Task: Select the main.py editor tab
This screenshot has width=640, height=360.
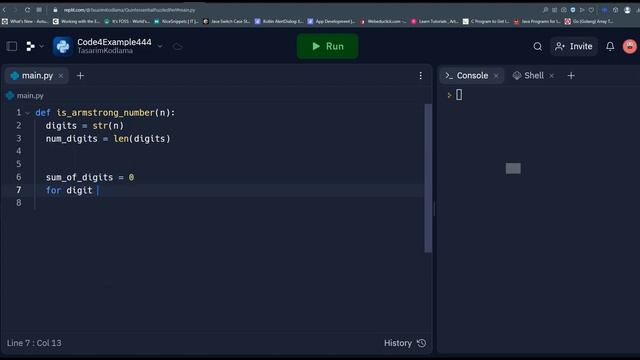Action: pyautogui.click(x=37, y=76)
